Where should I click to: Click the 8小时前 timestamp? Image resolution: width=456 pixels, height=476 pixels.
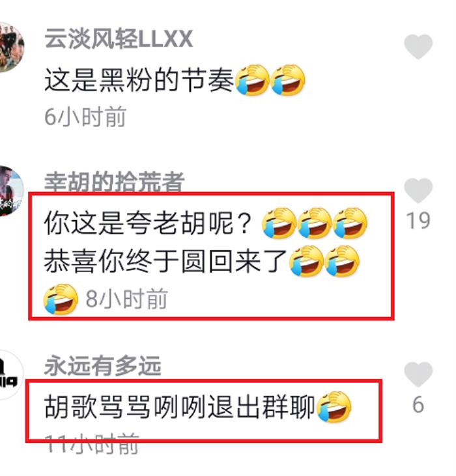pos(126,299)
